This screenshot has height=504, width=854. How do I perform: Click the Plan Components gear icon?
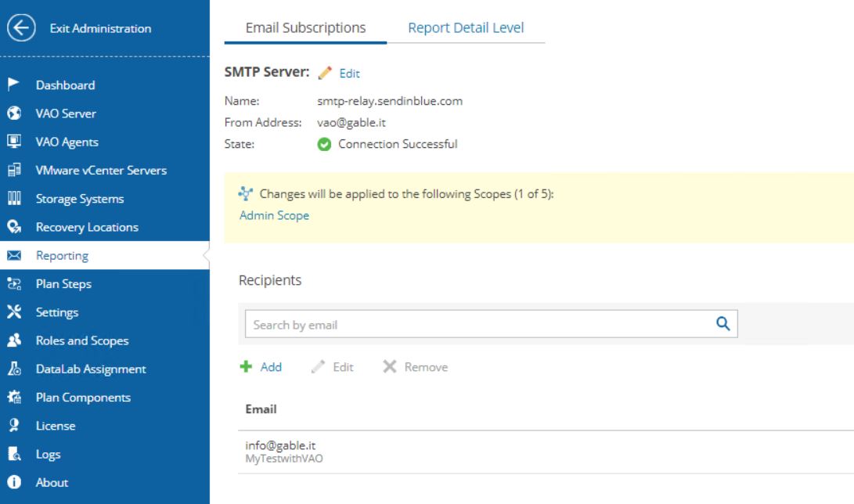coord(13,397)
